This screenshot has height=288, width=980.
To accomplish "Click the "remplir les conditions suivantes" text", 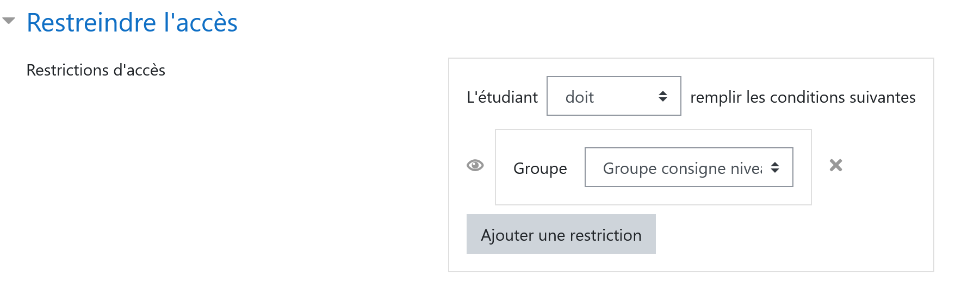I will pos(803,97).
